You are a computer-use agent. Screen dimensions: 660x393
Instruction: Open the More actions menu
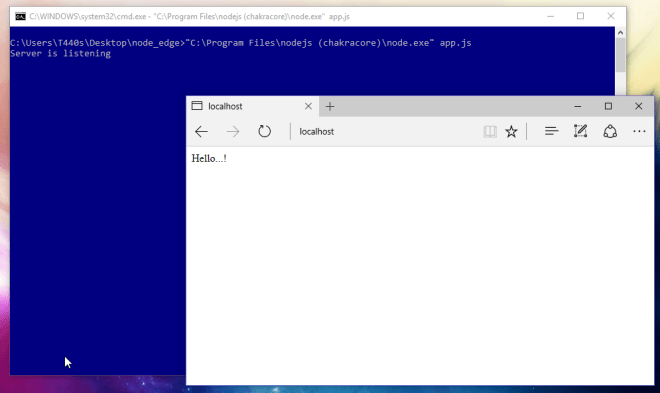point(639,132)
